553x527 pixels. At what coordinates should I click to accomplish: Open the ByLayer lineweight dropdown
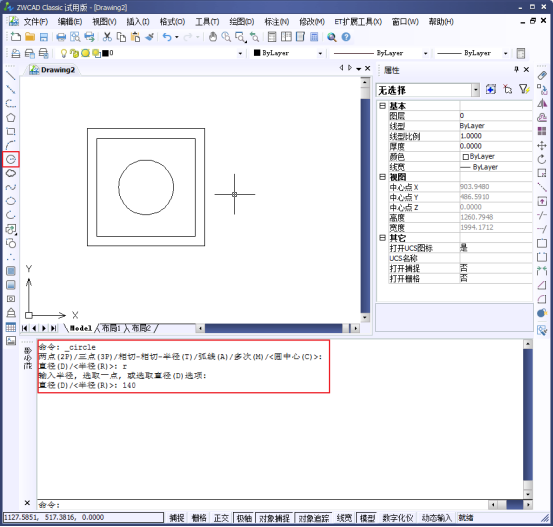coord(506,53)
